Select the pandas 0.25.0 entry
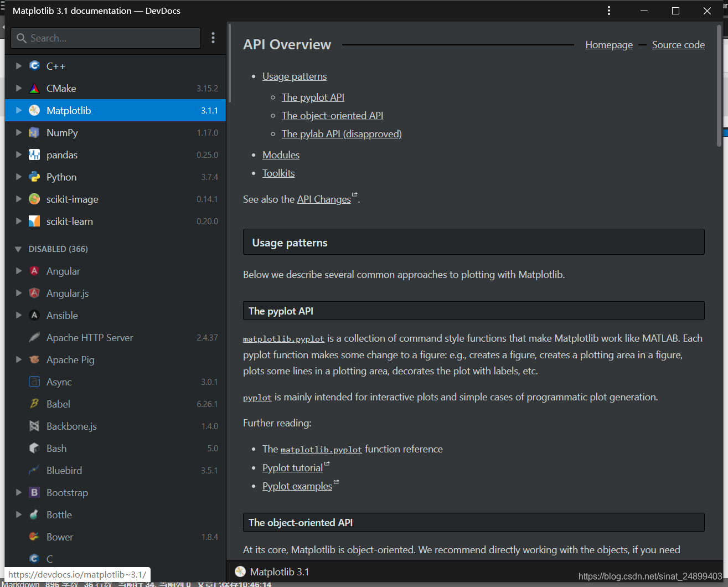 115,155
